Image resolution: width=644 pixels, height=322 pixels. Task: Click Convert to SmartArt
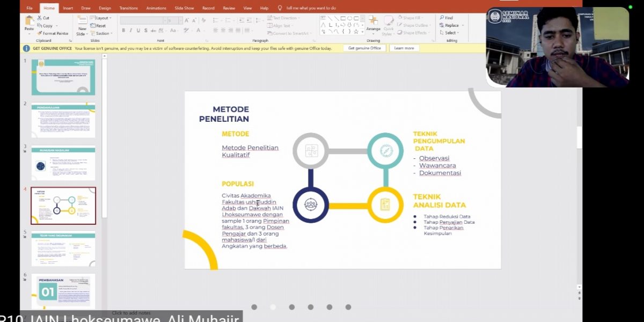point(290,33)
